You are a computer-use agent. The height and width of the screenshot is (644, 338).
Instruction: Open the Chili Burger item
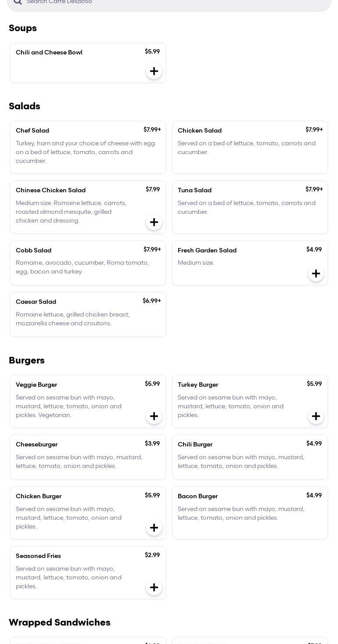tap(250, 457)
